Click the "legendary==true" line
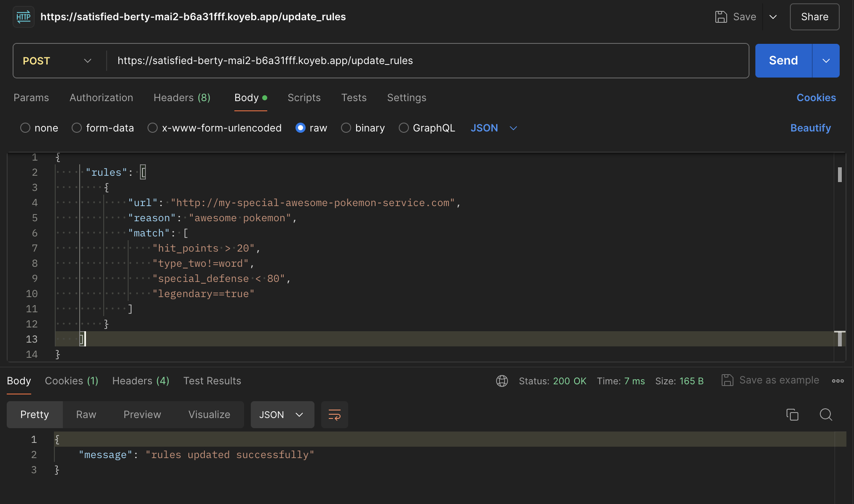 point(204,294)
